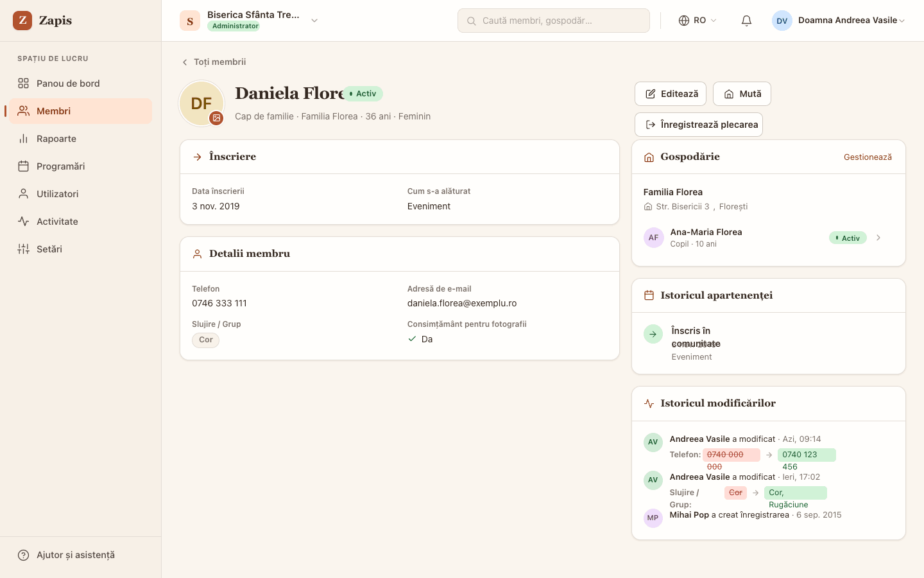Click the Editează button
Screen dimensions: 924x578
point(671,94)
